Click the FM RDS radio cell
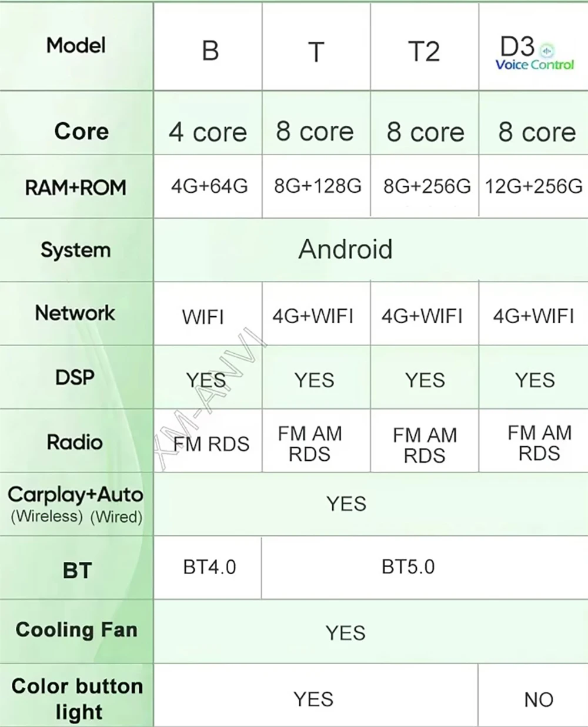 [x=211, y=444]
